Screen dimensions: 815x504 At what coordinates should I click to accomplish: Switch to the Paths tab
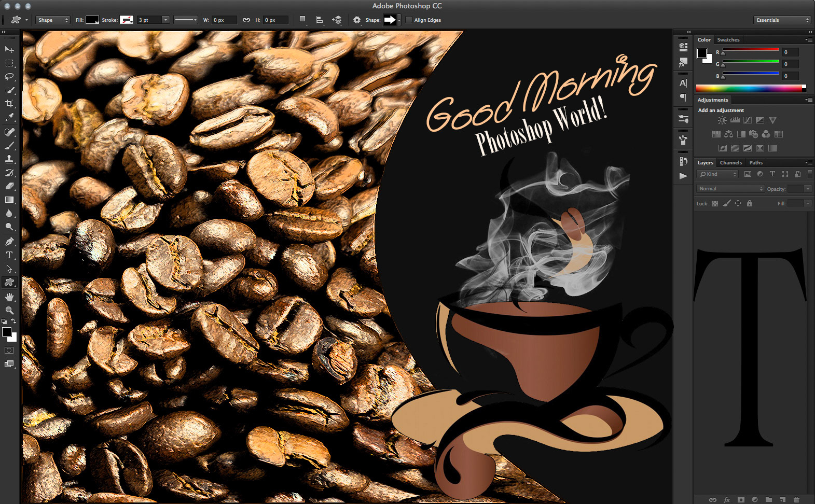(x=756, y=162)
